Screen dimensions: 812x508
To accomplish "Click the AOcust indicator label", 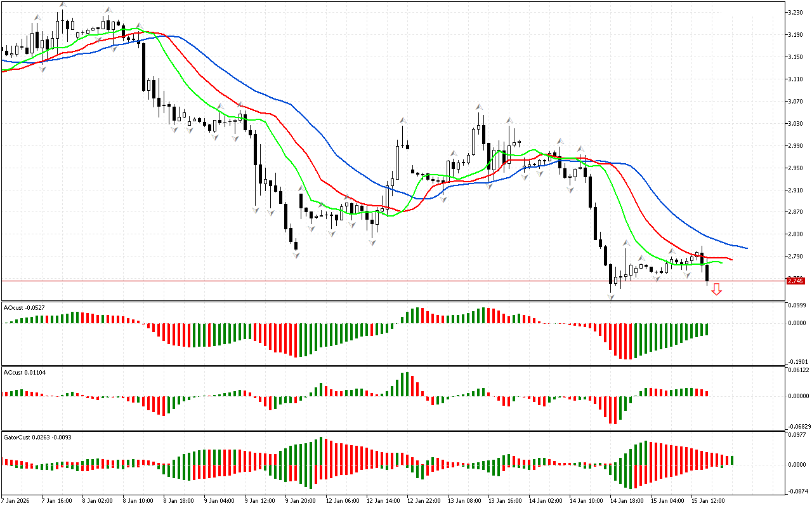I will pos(22,307).
